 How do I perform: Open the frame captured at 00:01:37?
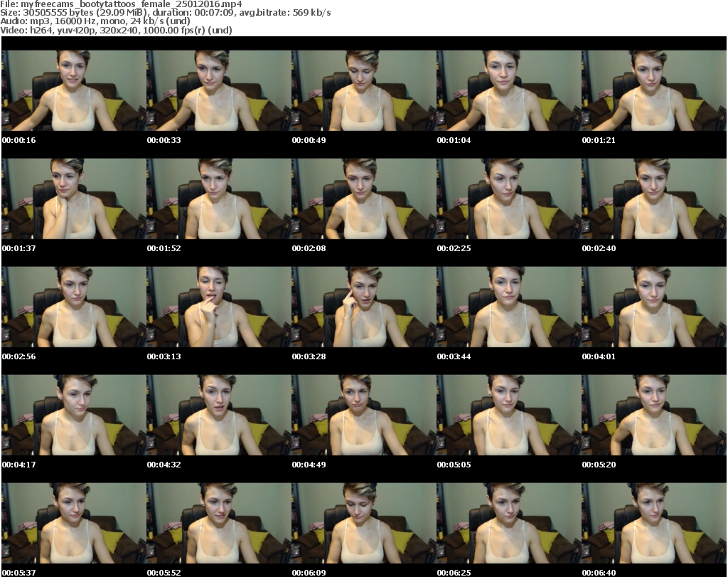pos(74,198)
